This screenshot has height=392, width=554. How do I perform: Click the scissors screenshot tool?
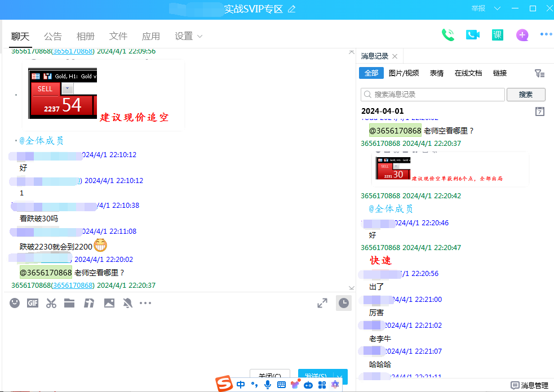click(51, 304)
